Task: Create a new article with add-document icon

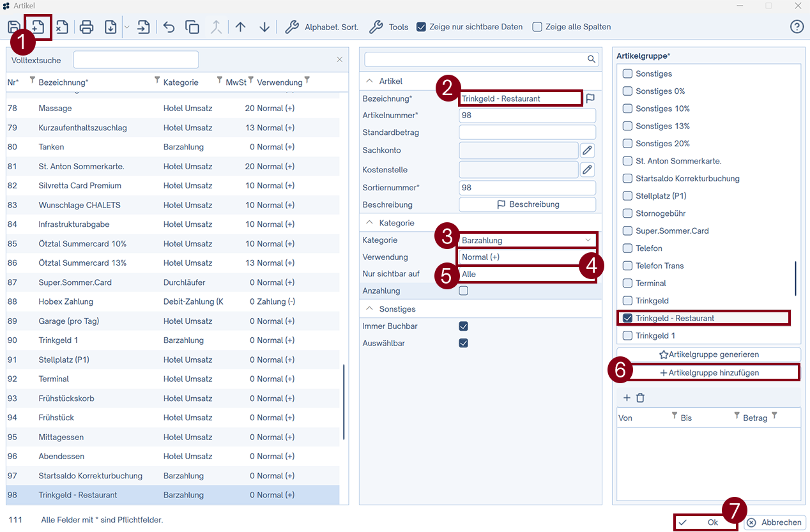Action: pos(38,27)
